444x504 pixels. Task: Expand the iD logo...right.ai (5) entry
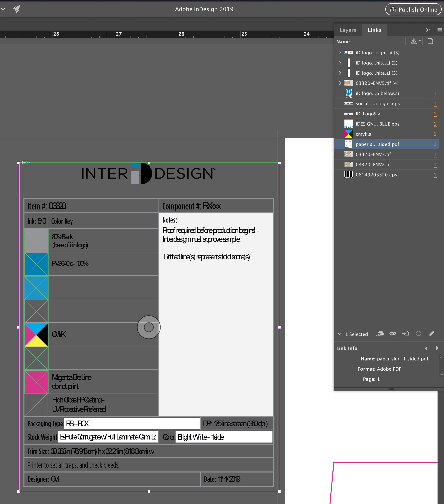point(340,52)
